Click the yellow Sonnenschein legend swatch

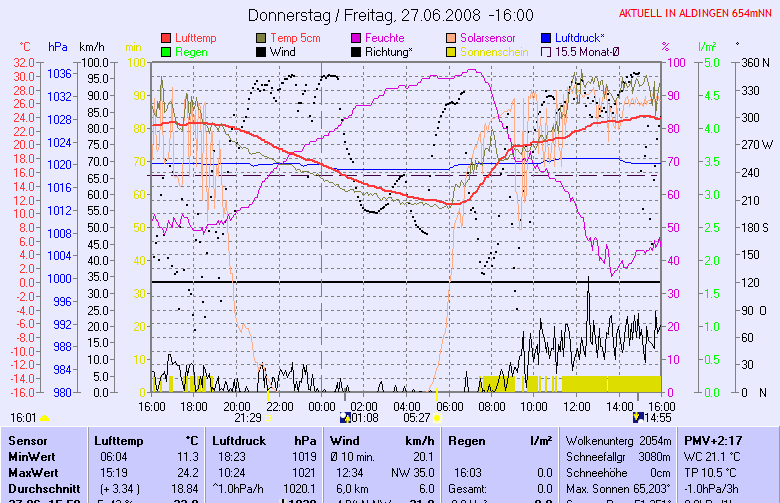[452, 51]
